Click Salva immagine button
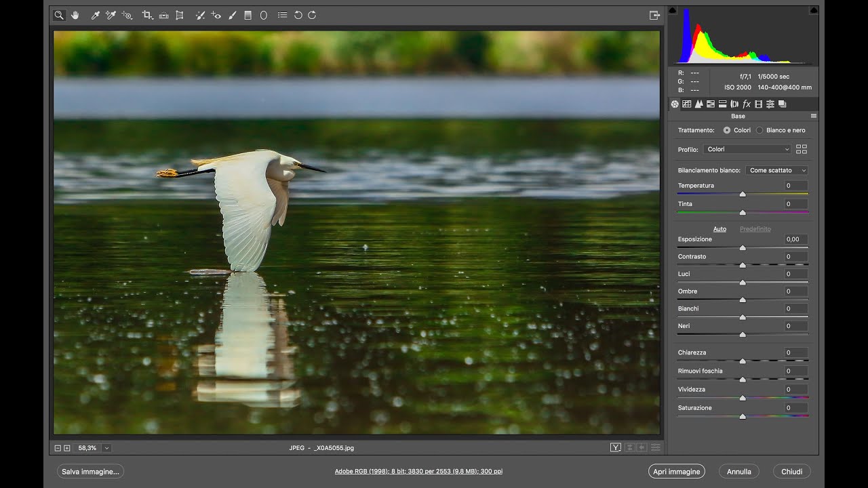 coord(90,472)
